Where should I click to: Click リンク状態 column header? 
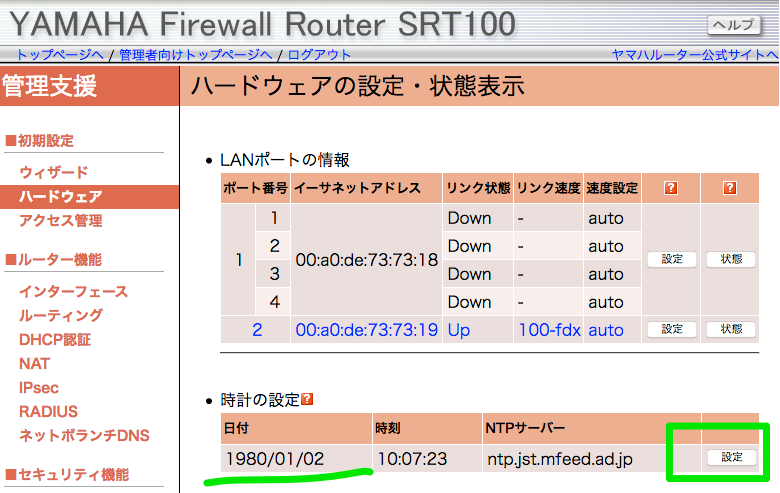[478, 188]
